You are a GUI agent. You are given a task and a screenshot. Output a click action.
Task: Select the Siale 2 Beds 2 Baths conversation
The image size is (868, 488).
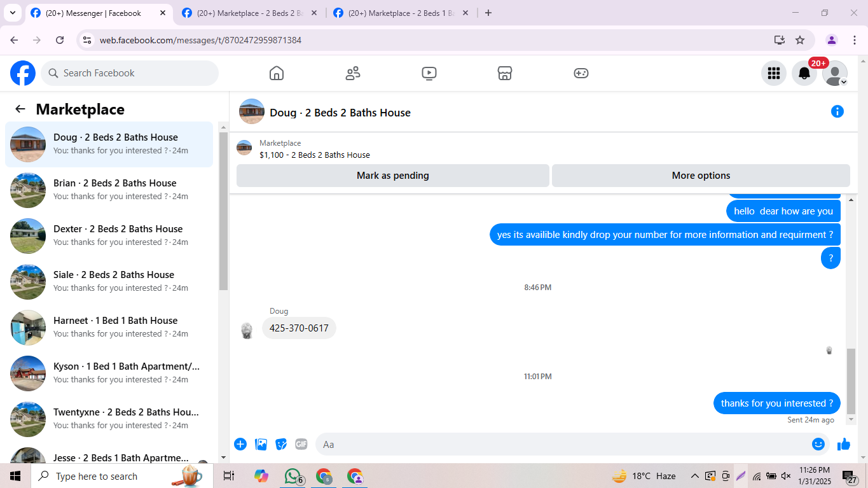pos(109,282)
